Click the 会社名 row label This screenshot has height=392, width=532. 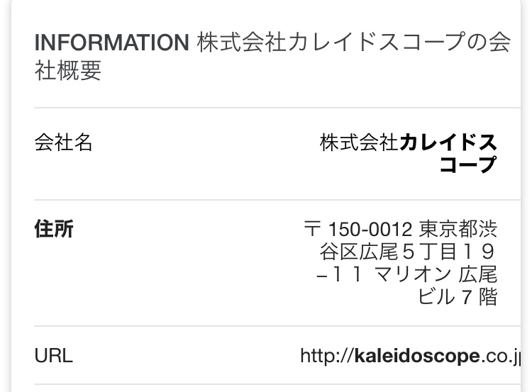click(x=64, y=142)
